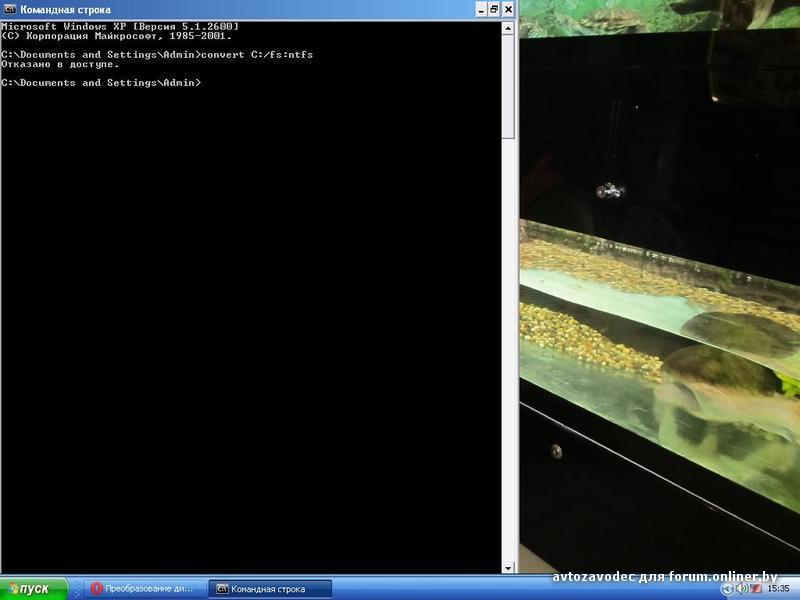
Task: Click the 'Microsoft Windows XP' version line
Action: (120, 27)
